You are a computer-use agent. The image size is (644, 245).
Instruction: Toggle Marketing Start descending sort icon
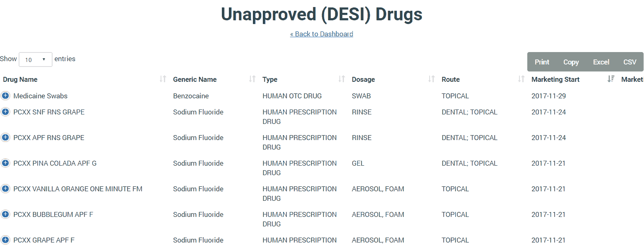(610, 79)
